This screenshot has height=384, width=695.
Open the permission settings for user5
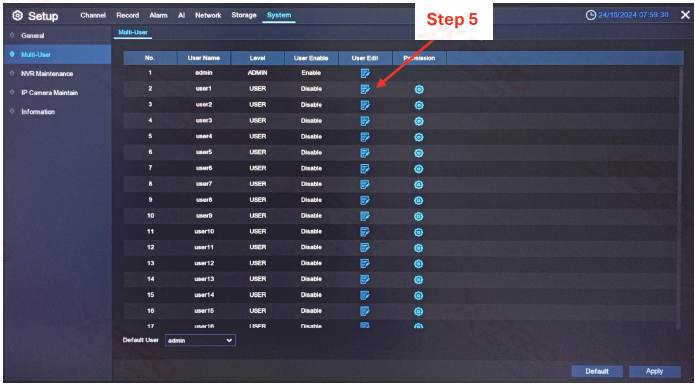tap(419, 153)
